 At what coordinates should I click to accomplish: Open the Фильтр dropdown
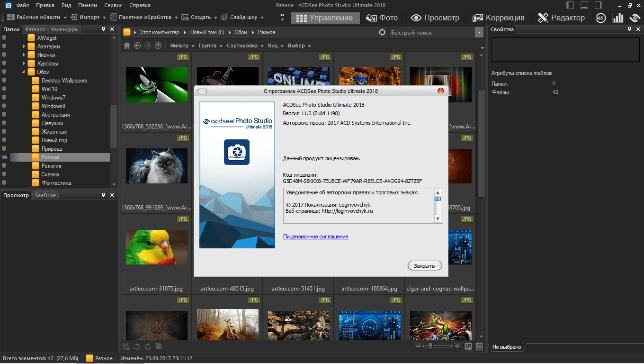182,45
